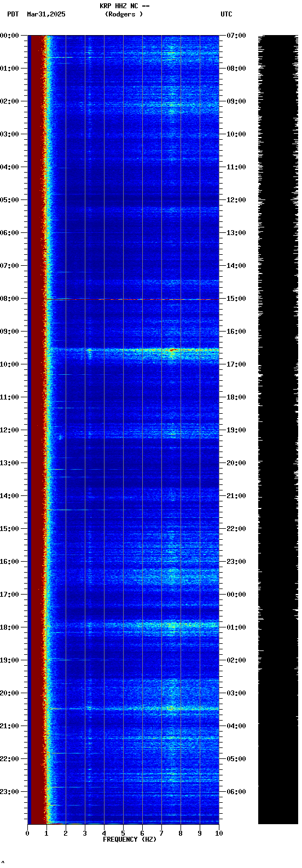This screenshot has height=868, width=302.
Task: Click the '(Rodgers )' subtitle
Action: (124, 14)
